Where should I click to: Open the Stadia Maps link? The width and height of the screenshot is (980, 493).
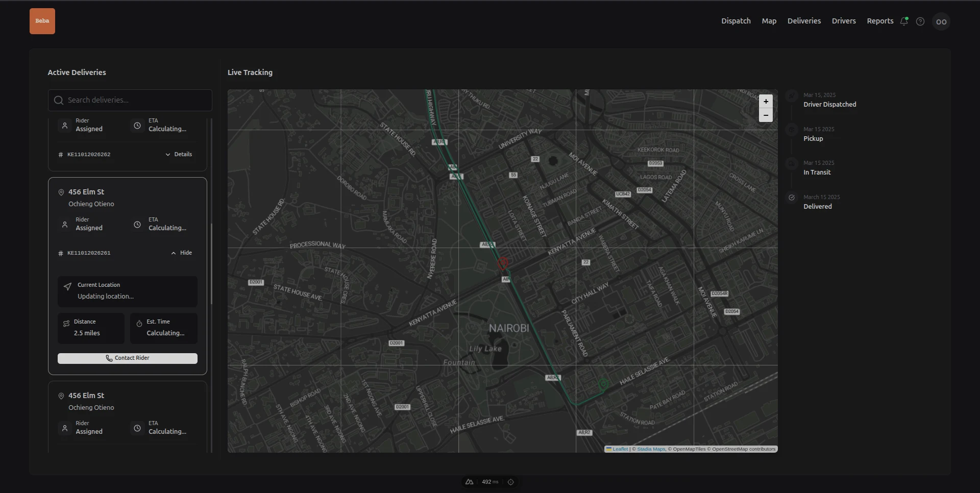pyautogui.click(x=651, y=449)
